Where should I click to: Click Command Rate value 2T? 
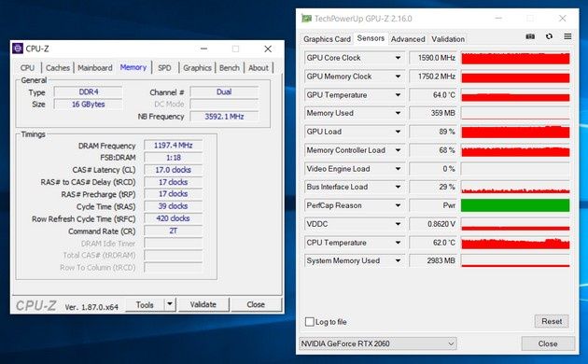[x=173, y=231]
